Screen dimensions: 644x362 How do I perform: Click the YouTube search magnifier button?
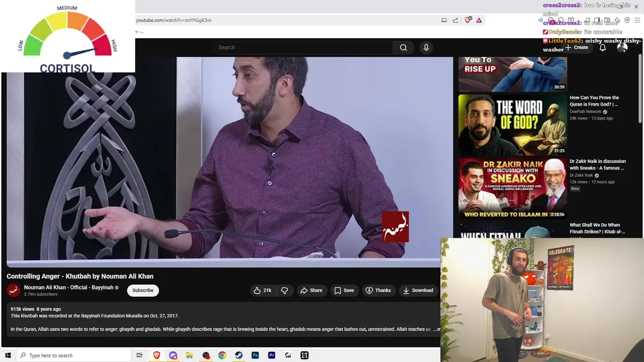(x=404, y=47)
